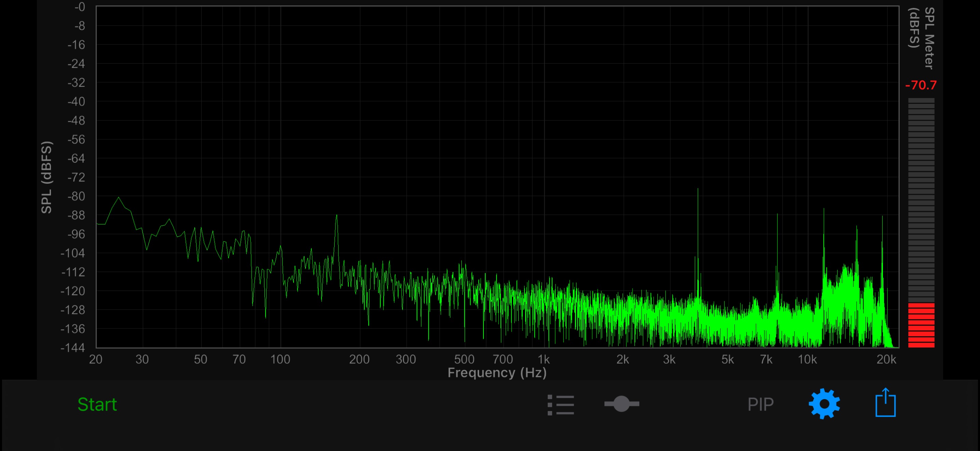Start the spectrum measurement
Viewport: 980px width, 451px height.
click(x=97, y=404)
